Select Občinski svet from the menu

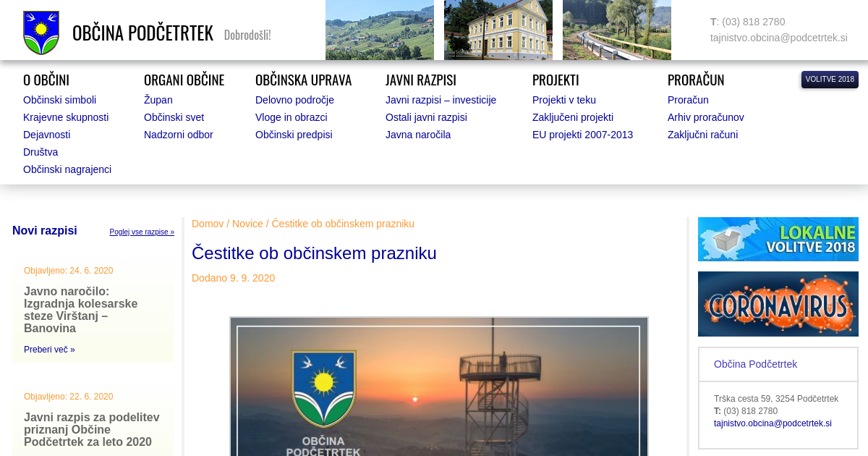[174, 117]
